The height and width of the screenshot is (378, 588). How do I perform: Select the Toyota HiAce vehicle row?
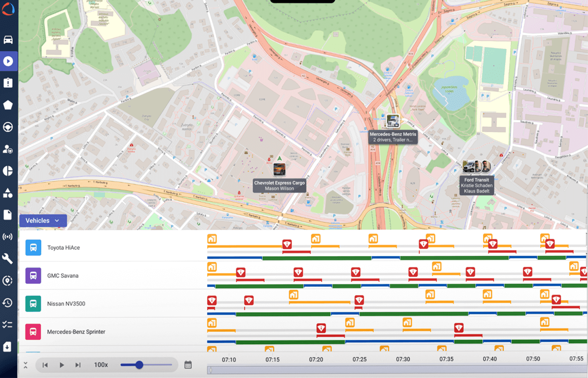coord(63,248)
